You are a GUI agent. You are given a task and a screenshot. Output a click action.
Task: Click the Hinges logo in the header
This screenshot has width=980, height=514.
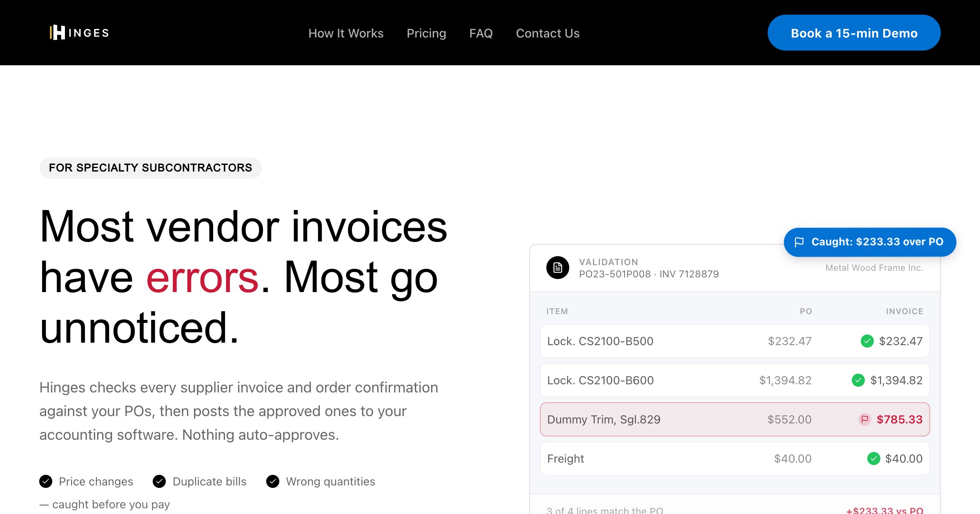(x=79, y=33)
